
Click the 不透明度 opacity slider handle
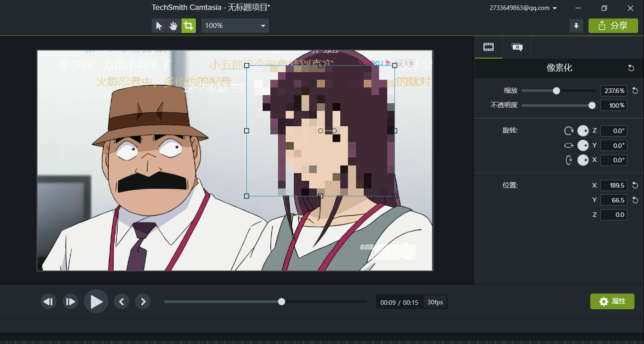[592, 105]
